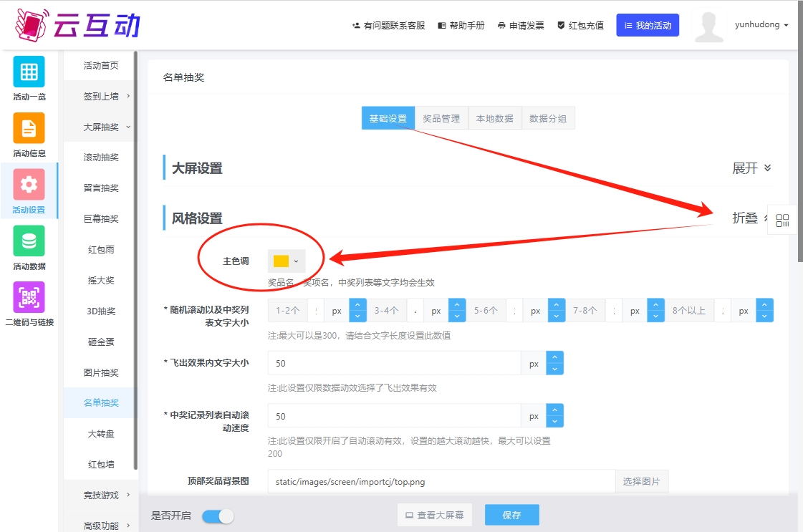Open the 主色调 yellow color picker
The image size is (803, 532).
[287, 261]
